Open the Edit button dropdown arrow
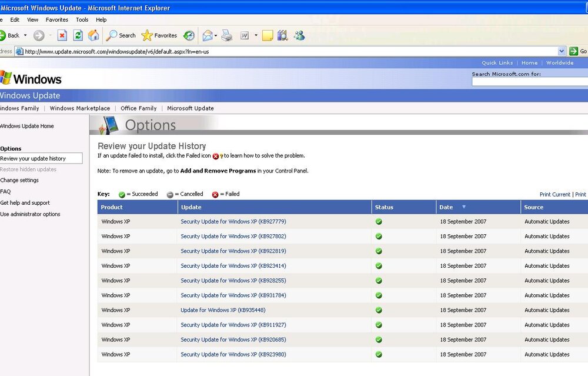Image resolution: width=588 pixels, height=376 pixels. tap(256, 36)
